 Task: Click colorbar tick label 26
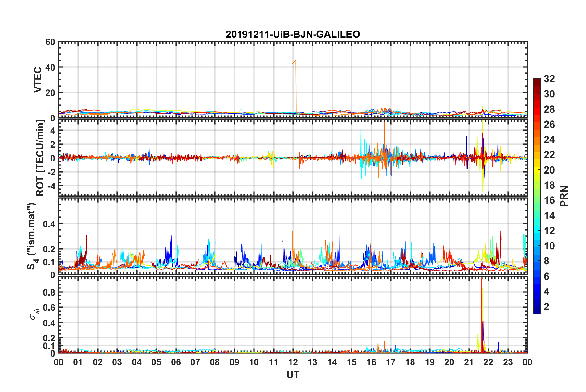pos(549,125)
